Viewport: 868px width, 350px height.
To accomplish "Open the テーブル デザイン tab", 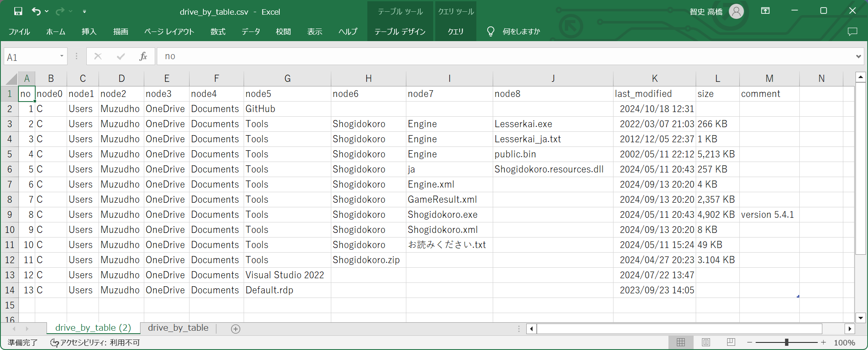I will [x=400, y=31].
